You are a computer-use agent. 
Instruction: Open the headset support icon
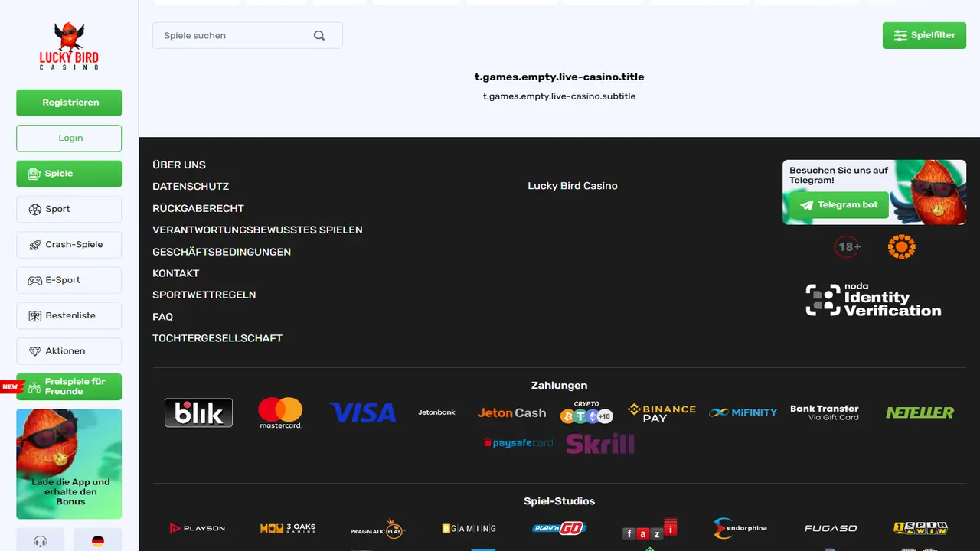(41, 540)
